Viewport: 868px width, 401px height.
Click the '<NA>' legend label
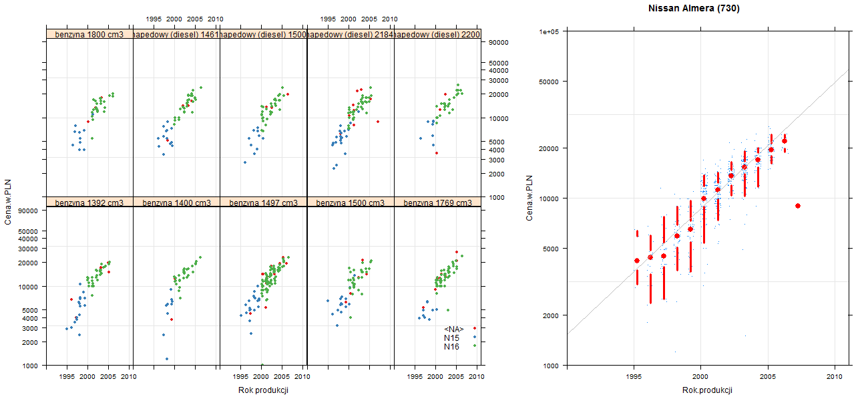[x=454, y=329]
